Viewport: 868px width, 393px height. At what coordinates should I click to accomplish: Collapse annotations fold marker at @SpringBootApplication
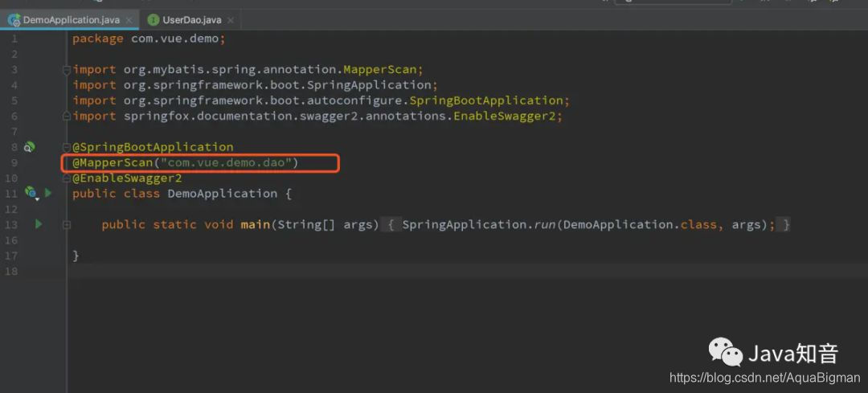tap(67, 147)
